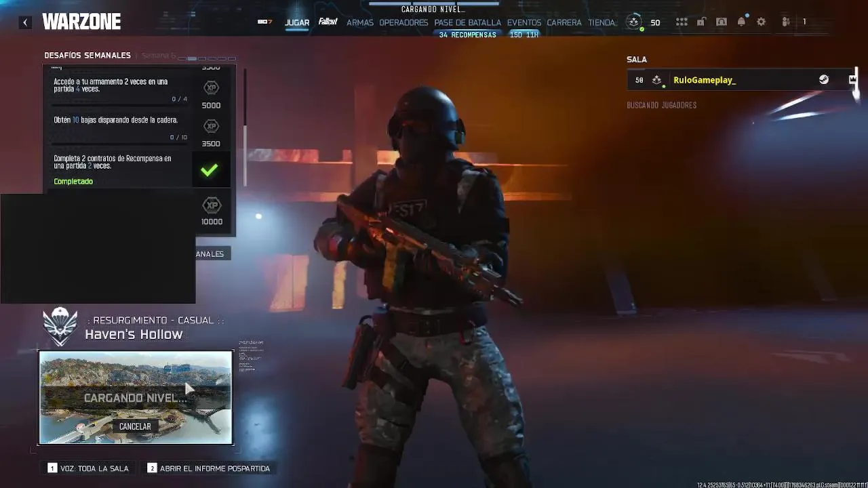Go back using the top-left arrow
The height and width of the screenshot is (488, 868).
click(x=25, y=22)
